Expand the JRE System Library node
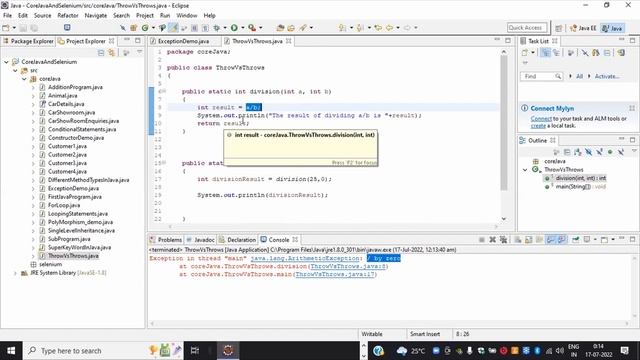The image size is (640, 360). [15, 273]
